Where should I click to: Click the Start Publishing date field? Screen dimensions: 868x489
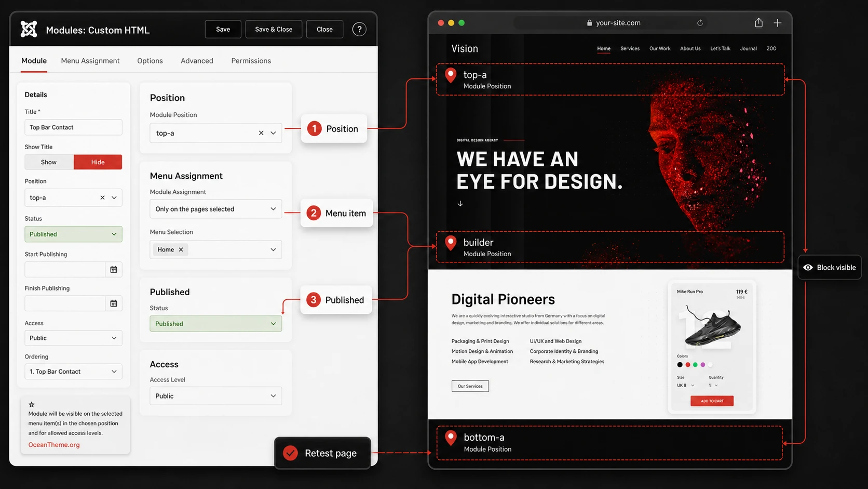click(65, 269)
